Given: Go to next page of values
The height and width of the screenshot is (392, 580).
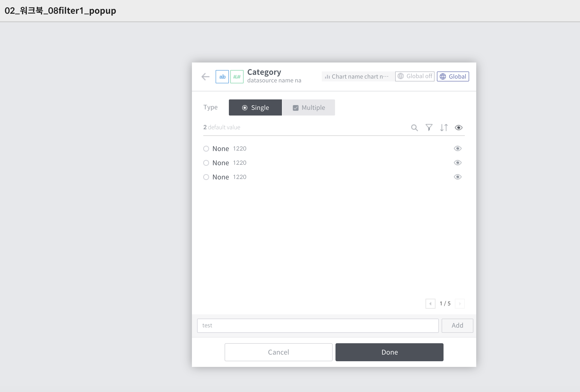Looking at the screenshot, I should (460, 303).
